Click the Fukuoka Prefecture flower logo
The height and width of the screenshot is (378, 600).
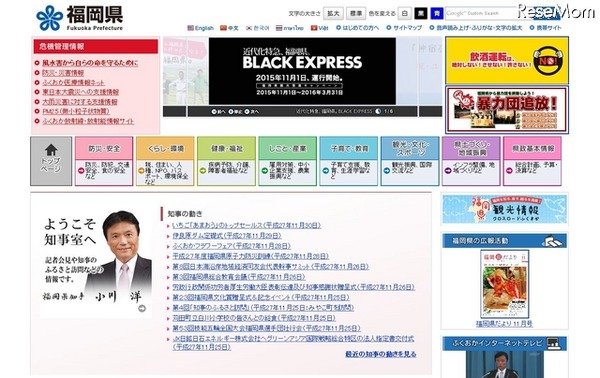[50, 18]
